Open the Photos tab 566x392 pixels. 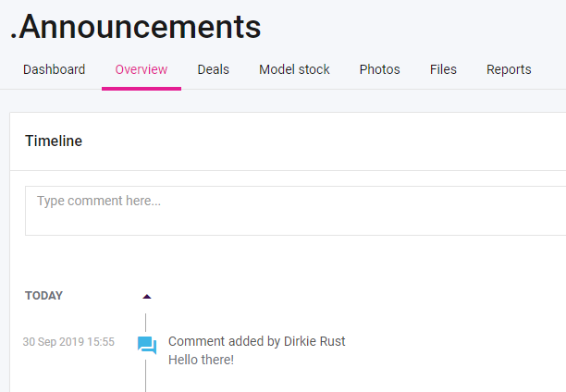[379, 69]
